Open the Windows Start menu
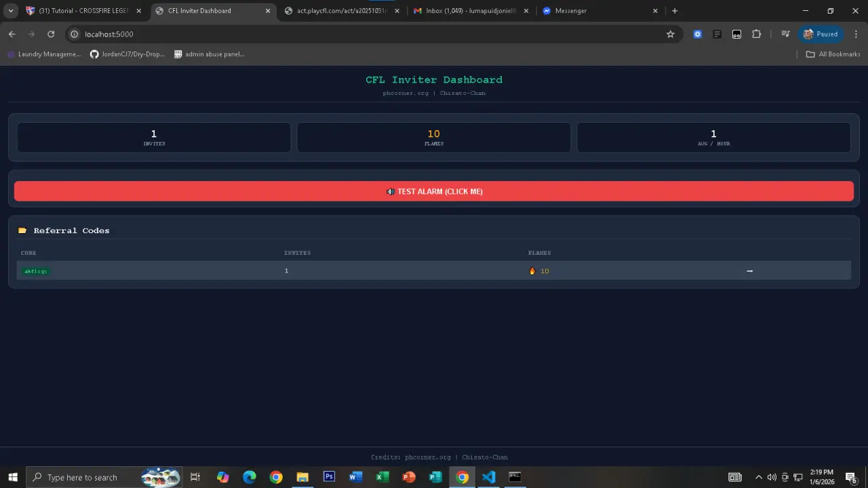This screenshot has height=488, width=868. coord(13,477)
